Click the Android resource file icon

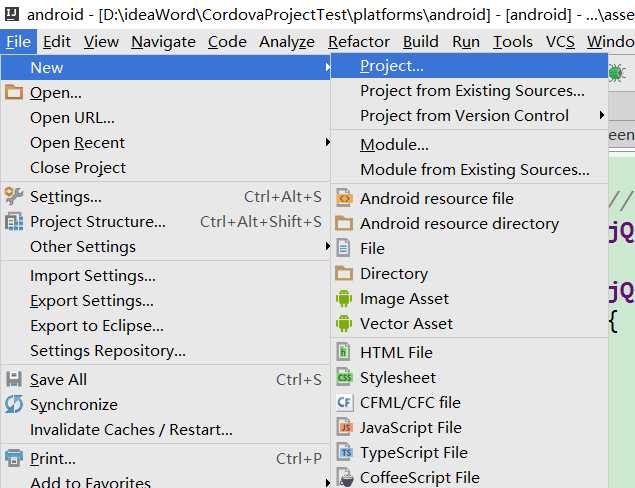point(344,198)
